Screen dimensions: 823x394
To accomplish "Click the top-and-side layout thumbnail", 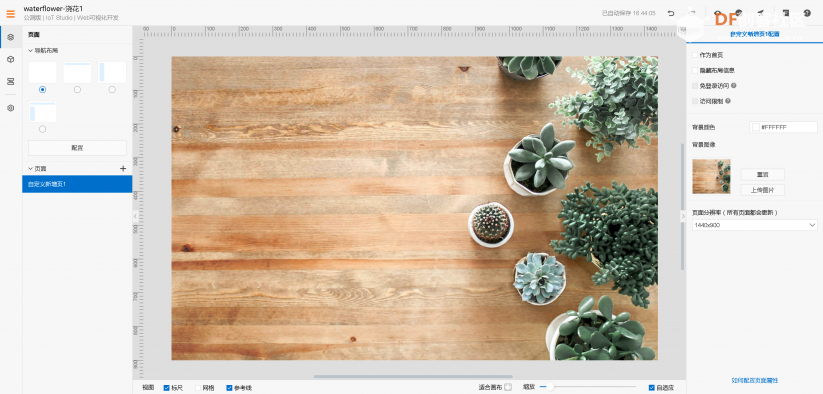I will [43, 112].
